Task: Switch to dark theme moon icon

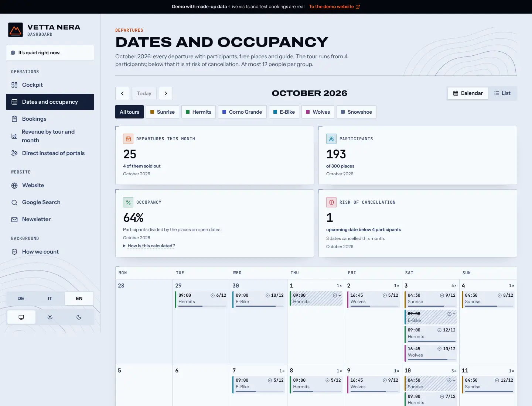Action: tap(79, 317)
